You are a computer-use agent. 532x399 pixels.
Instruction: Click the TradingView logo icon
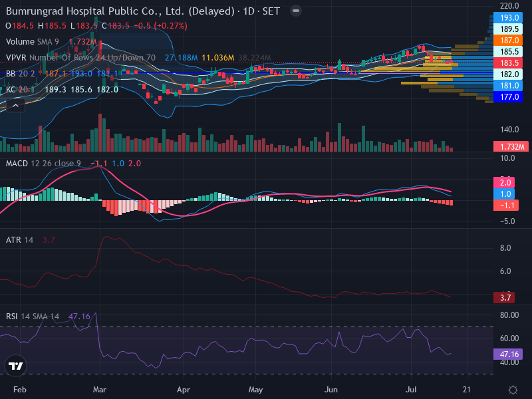pos(15,366)
